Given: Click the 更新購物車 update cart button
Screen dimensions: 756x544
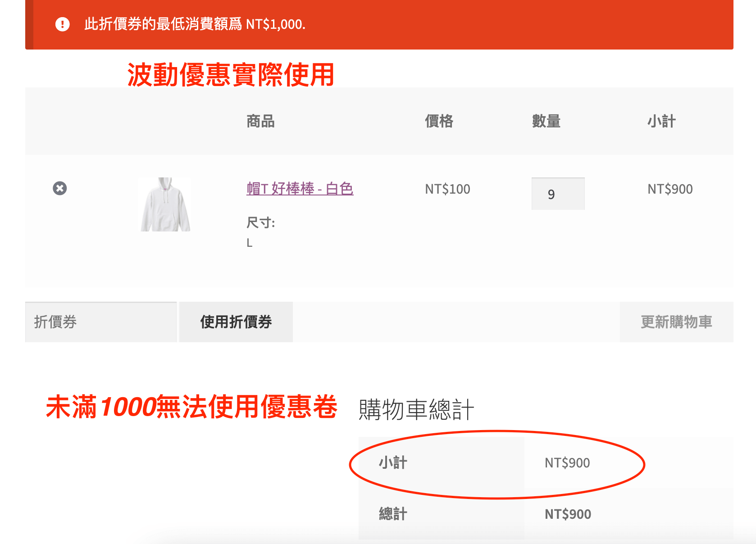Looking at the screenshot, I should (x=676, y=322).
